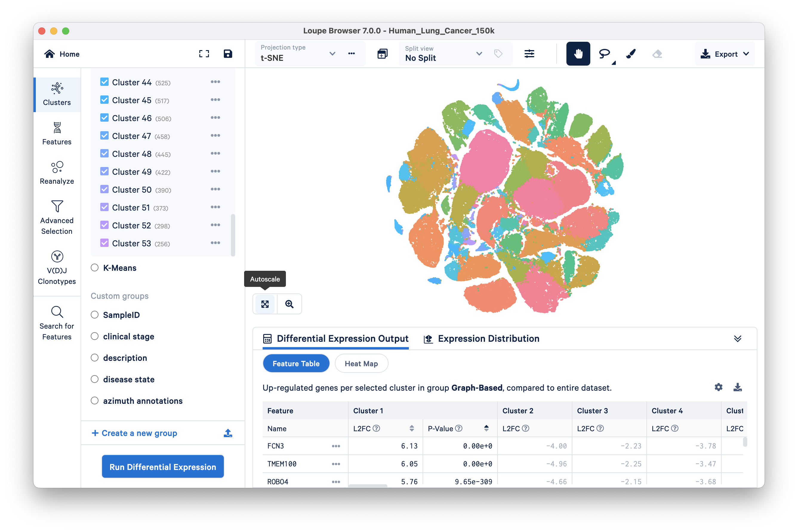Click Run Differential Expression button
This screenshot has height=532, width=798.
(x=163, y=467)
